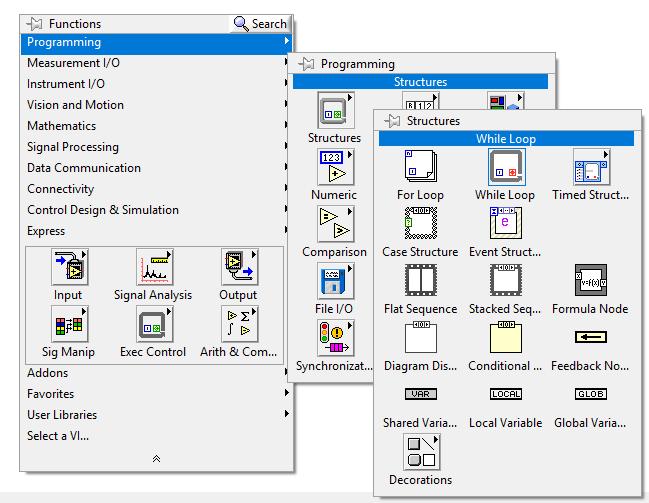This screenshot has height=503, width=649.
Task: Open the Sig Manip palette icon
Action: pyautogui.click(x=70, y=324)
